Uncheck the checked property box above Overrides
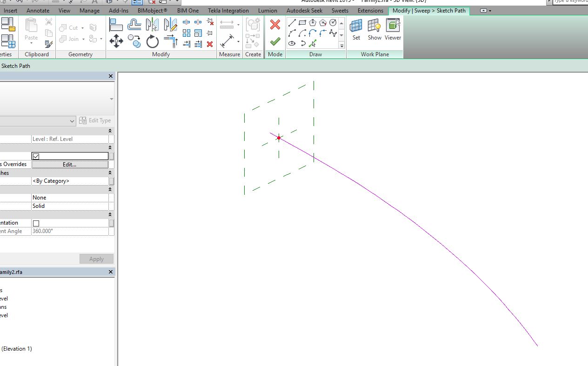Viewport: 588px width, 366px height. coord(35,156)
